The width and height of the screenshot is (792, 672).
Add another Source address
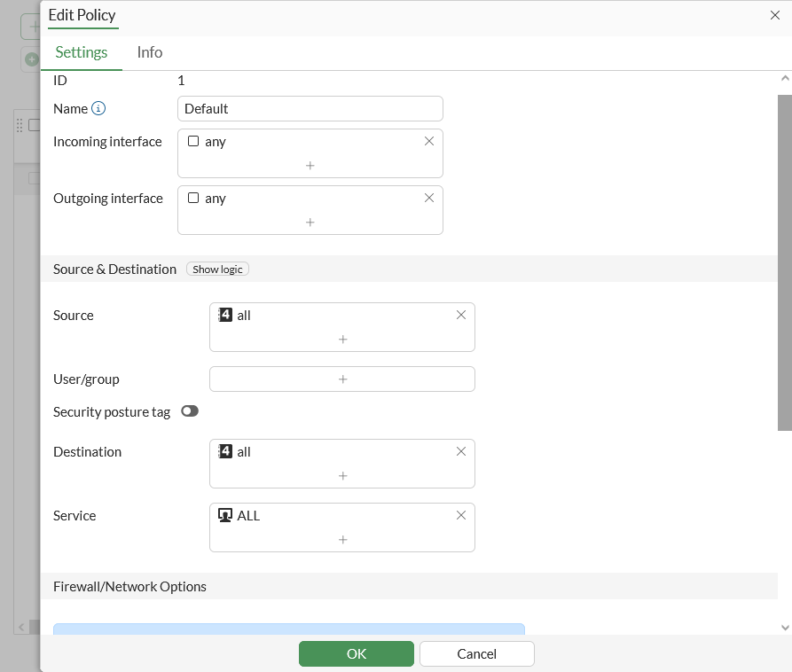[x=342, y=340]
